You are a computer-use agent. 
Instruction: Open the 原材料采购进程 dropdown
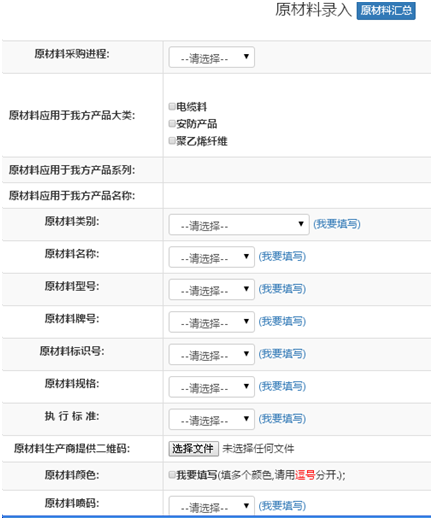coord(212,57)
